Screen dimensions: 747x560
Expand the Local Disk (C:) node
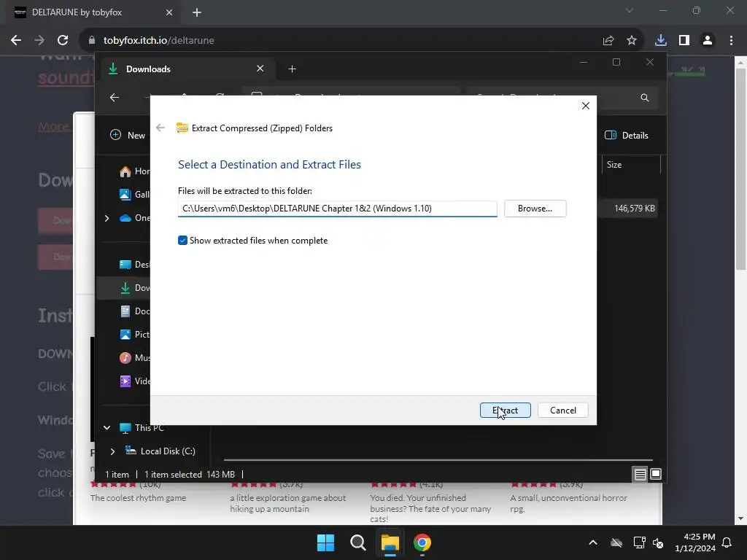click(x=112, y=451)
